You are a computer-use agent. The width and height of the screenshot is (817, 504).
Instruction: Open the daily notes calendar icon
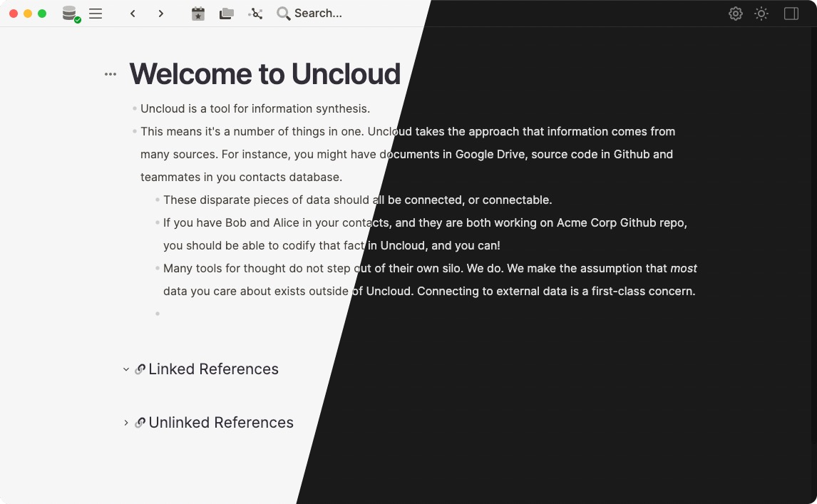198,14
